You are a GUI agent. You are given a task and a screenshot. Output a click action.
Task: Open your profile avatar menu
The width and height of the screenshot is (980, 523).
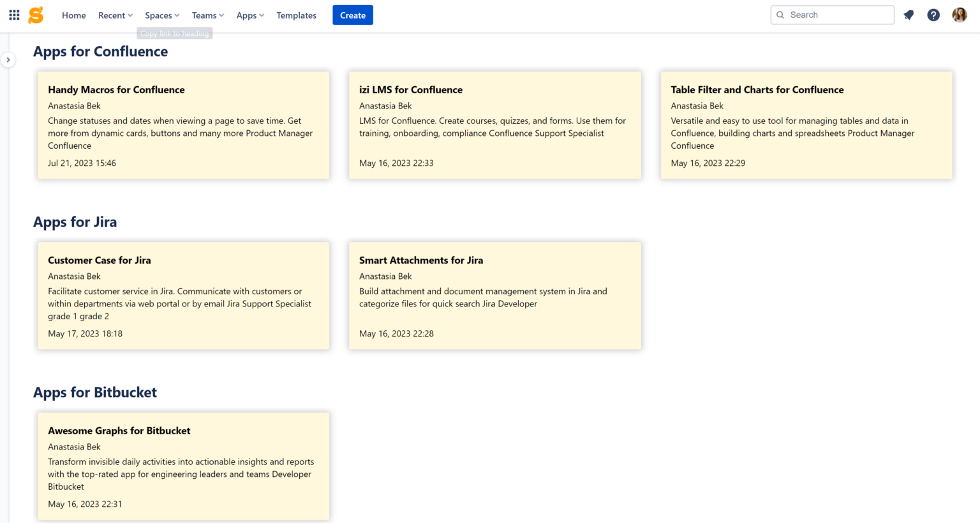click(960, 15)
